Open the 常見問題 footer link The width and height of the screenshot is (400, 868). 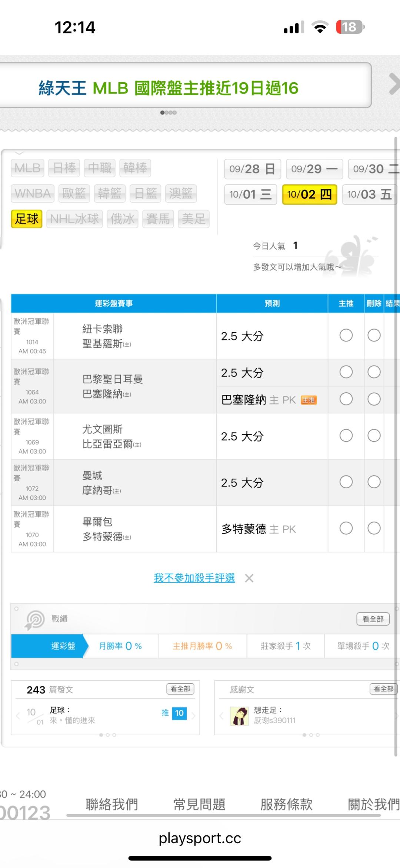click(199, 804)
